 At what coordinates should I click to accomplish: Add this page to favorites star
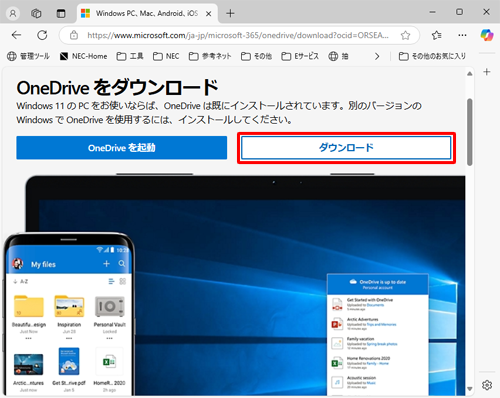(x=405, y=35)
